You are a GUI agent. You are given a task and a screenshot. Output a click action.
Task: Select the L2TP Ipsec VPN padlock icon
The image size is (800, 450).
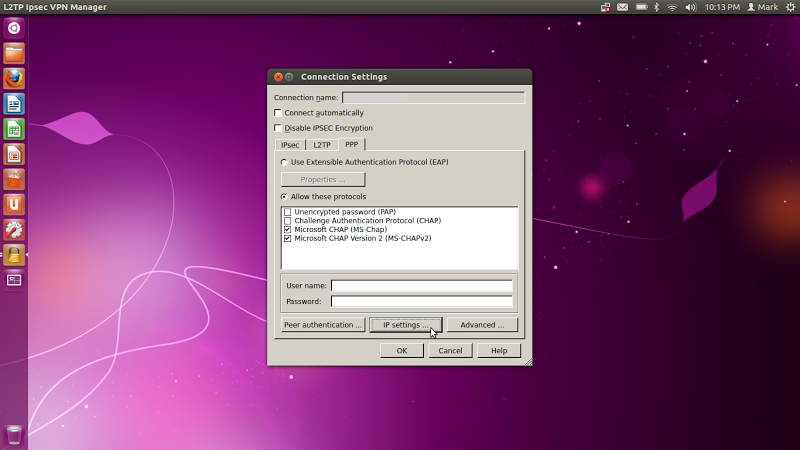[14, 255]
